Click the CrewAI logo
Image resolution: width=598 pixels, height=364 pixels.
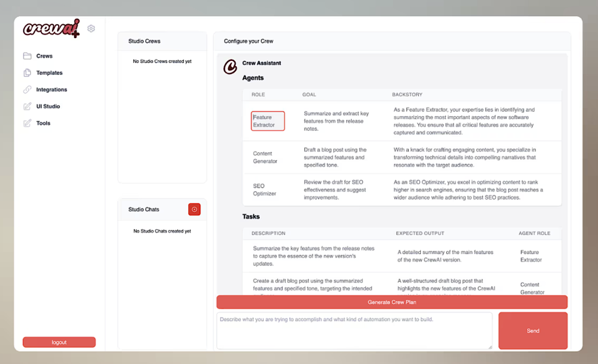coord(51,28)
